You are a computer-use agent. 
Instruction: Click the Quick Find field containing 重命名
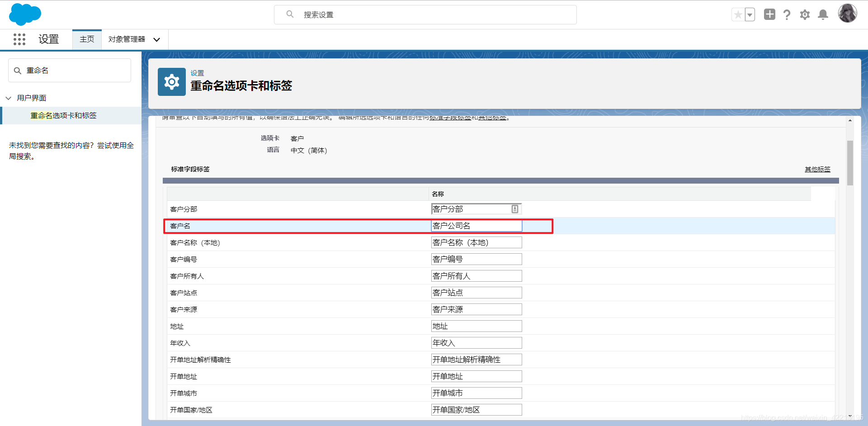click(70, 71)
